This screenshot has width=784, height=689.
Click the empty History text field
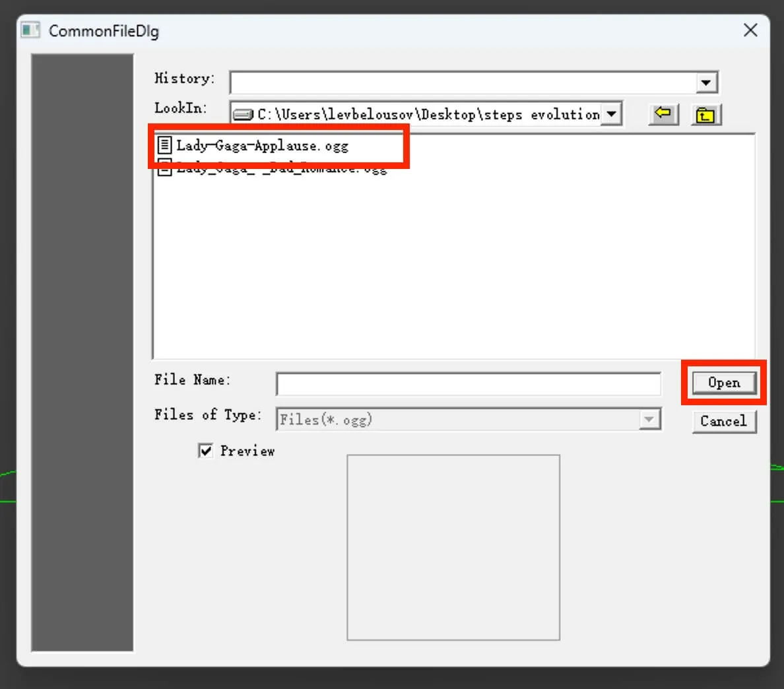[462, 83]
